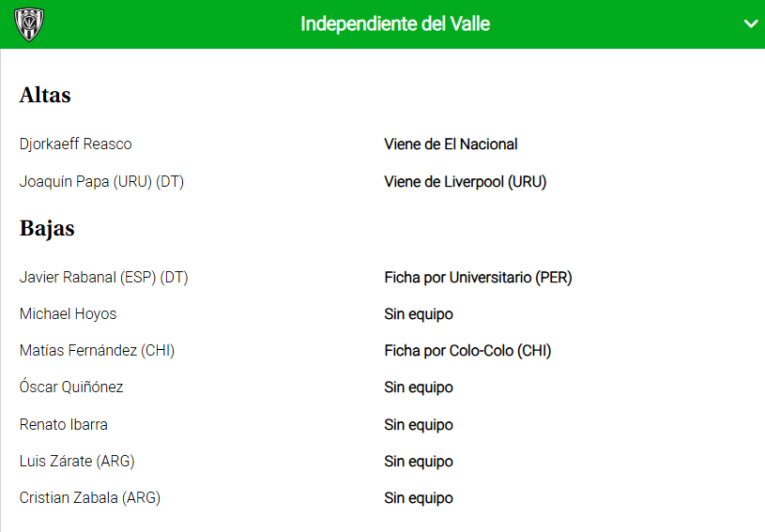Screen dimensions: 765x532
Task: Click 'Viene de El Nacional' text
Action: [x=451, y=144]
